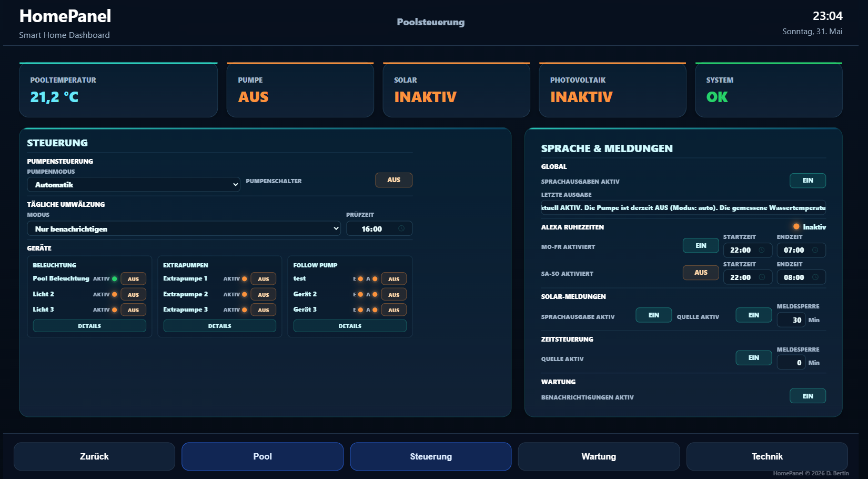Disable Sprachausgaben aktiv EIN toggle
This screenshot has width=868, height=479.
click(x=808, y=181)
